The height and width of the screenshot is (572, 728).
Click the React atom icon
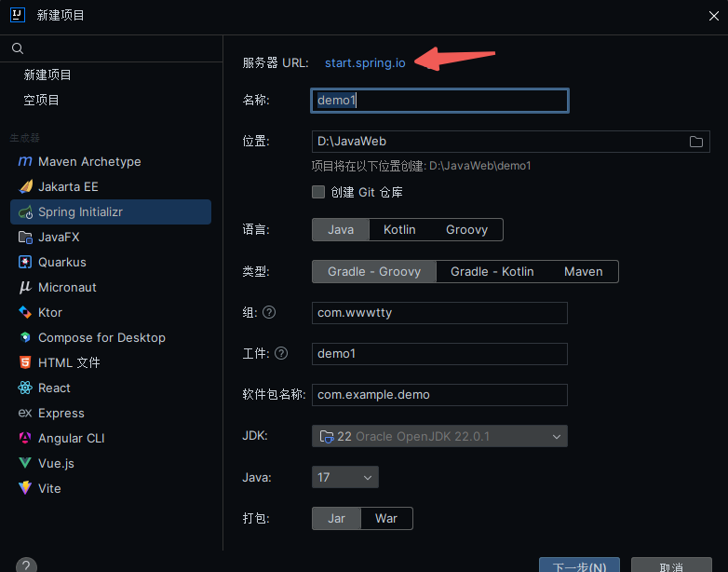tap(25, 388)
